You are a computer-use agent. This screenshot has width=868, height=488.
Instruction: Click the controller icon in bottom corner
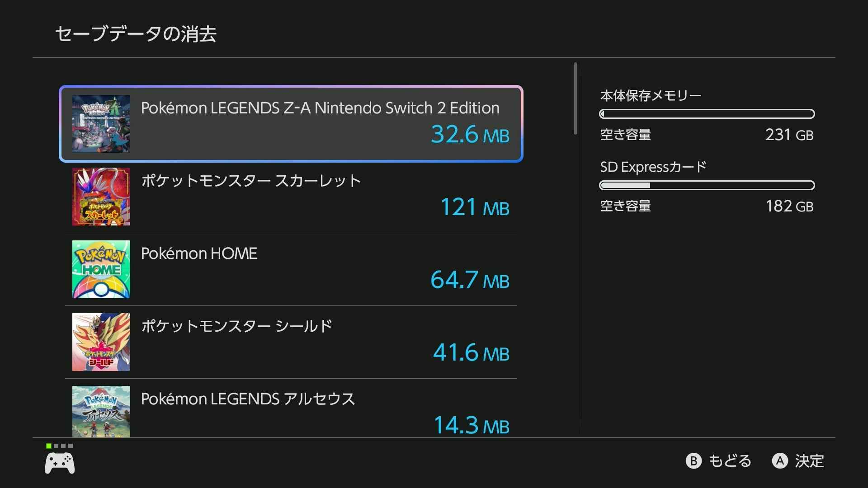point(60,463)
